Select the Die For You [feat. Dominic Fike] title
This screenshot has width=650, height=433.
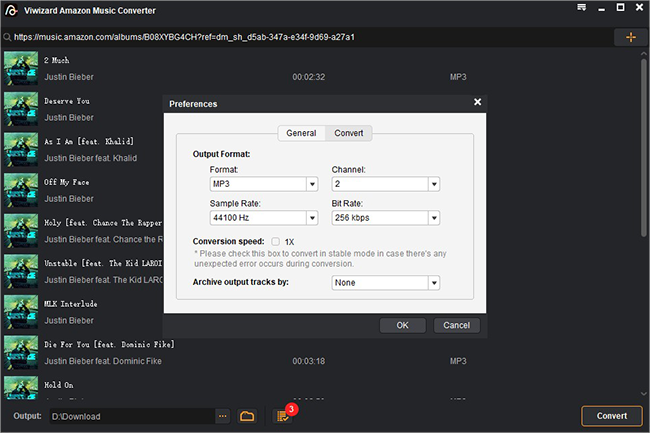tap(109, 345)
